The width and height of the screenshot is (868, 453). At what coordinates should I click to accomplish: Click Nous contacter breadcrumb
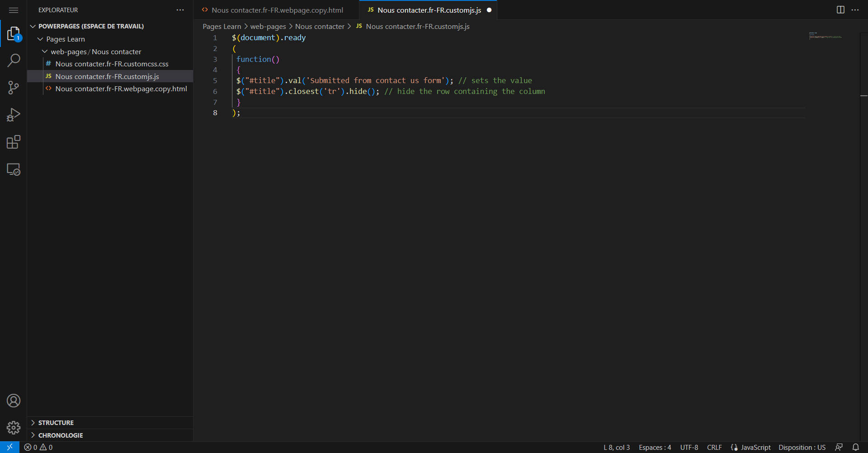(320, 27)
